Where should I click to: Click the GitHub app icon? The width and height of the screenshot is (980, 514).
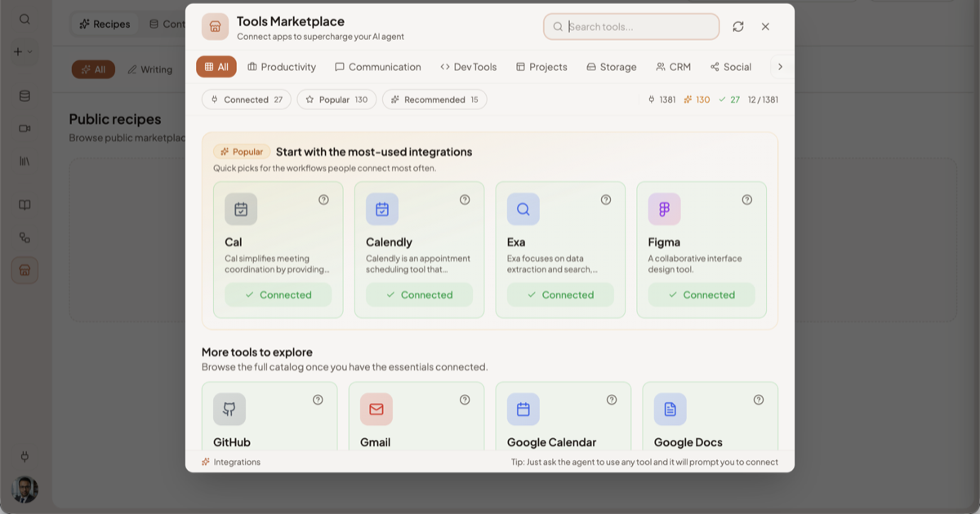coord(229,410)
